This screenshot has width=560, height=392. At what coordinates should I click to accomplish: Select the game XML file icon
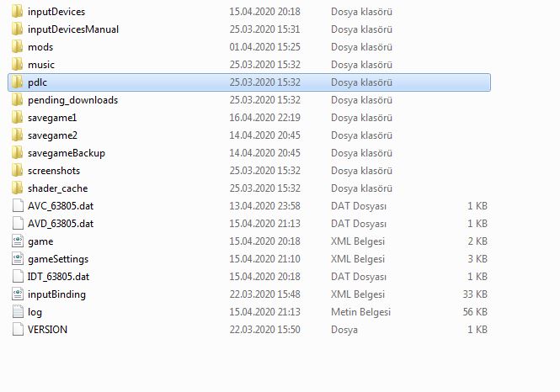pos(18,241)
